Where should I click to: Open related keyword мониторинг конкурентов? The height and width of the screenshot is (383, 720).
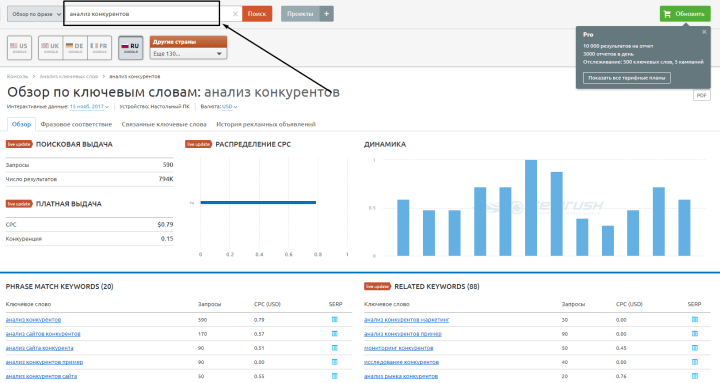tap(399, 348)
